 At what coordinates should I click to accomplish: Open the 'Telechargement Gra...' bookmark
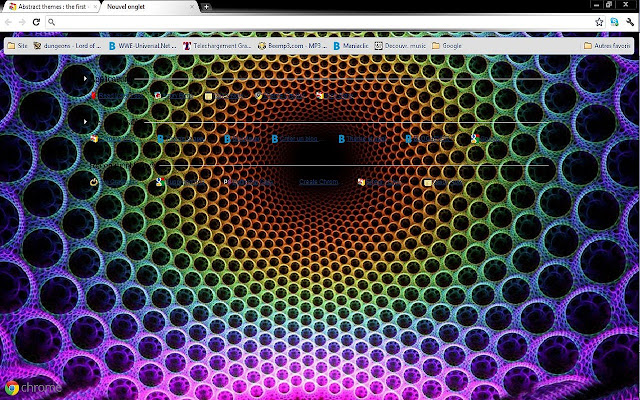coord(217,46)
